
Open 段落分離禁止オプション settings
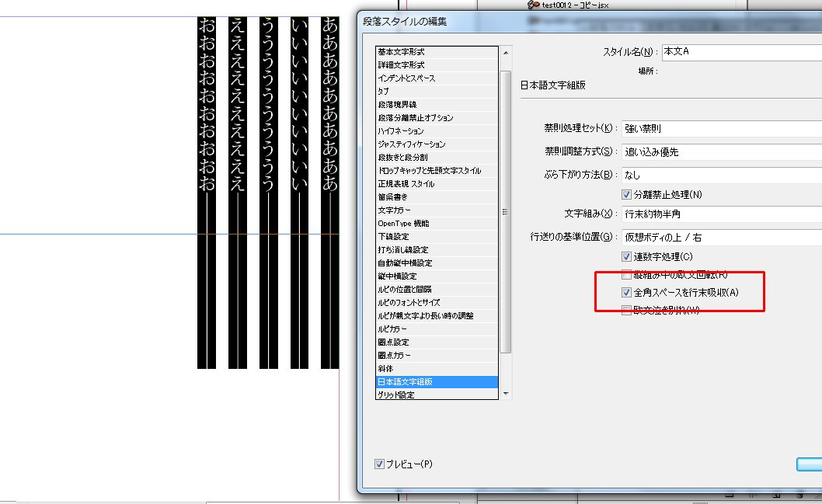tap(437, 118)
